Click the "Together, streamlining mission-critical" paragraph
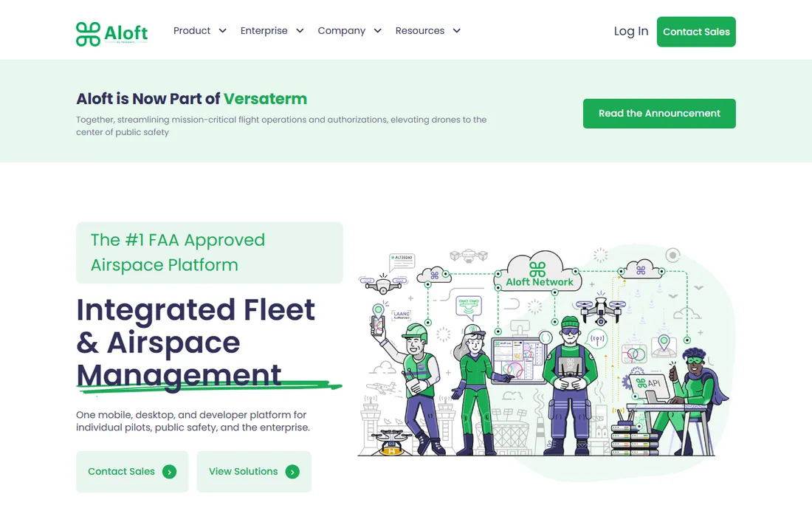Screen dimensions: 812x508 click(x=281, y=126)
